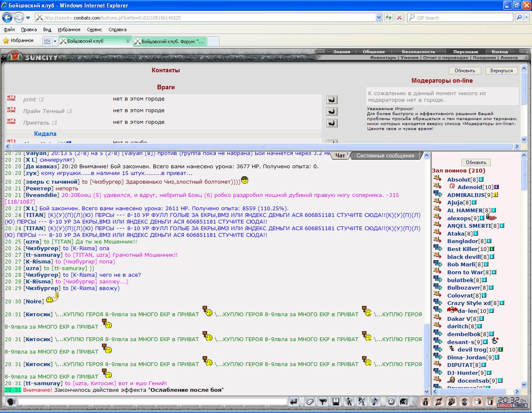Click the music note sound icon
This screenshot has height=413, width=532.
(375, 402)
